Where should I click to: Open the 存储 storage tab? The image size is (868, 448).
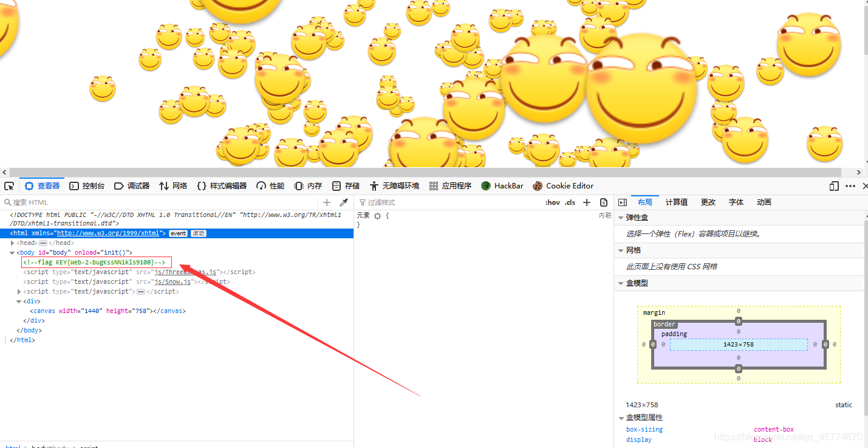tap(346, 186)
